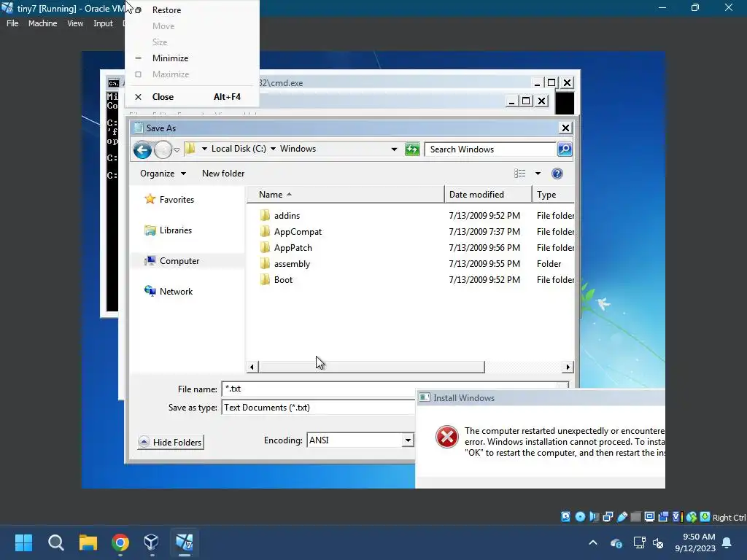Click the mouse integration status icon

tap(692, 517)
